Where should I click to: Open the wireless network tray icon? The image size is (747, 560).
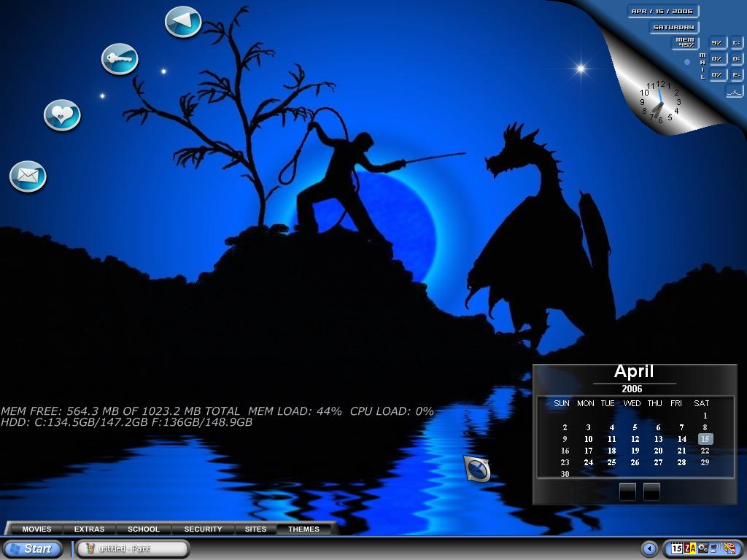tap(716, 548)
